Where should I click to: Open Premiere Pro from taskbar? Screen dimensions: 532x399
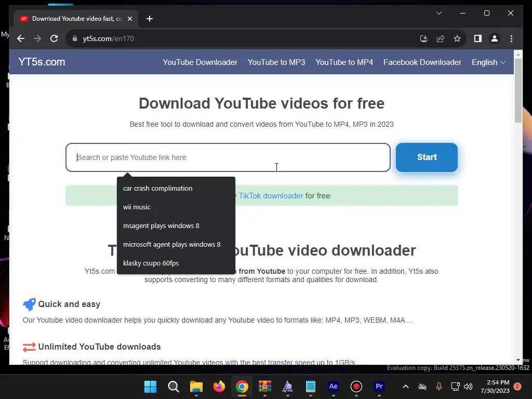pos(379,387)
